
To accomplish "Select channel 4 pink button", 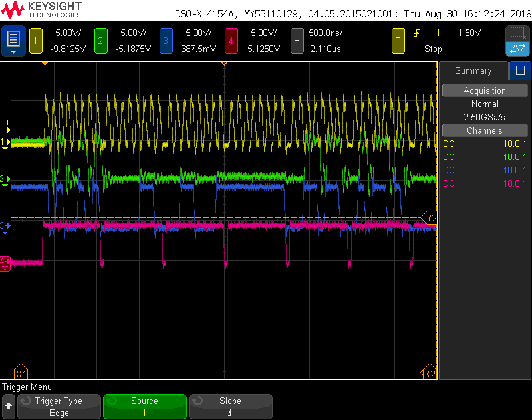I will pos(231,41).
